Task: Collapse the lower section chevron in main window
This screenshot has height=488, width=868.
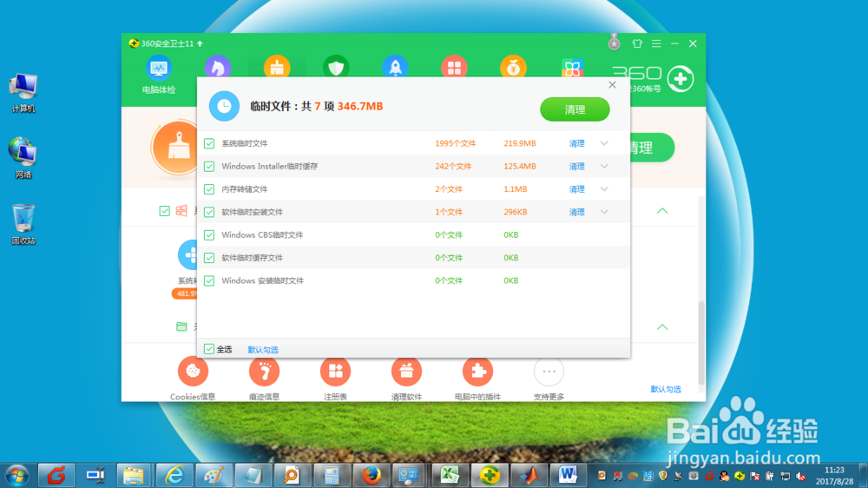Action: [662, 327]
